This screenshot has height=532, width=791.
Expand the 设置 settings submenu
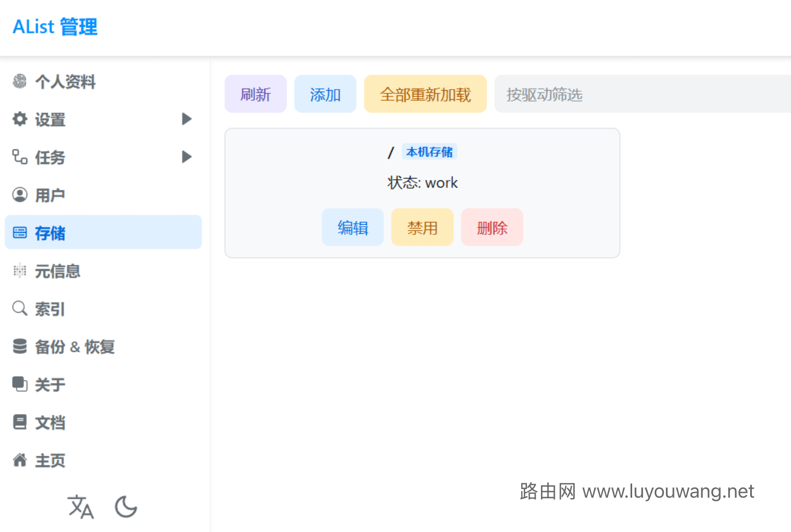tap(187, 119)
